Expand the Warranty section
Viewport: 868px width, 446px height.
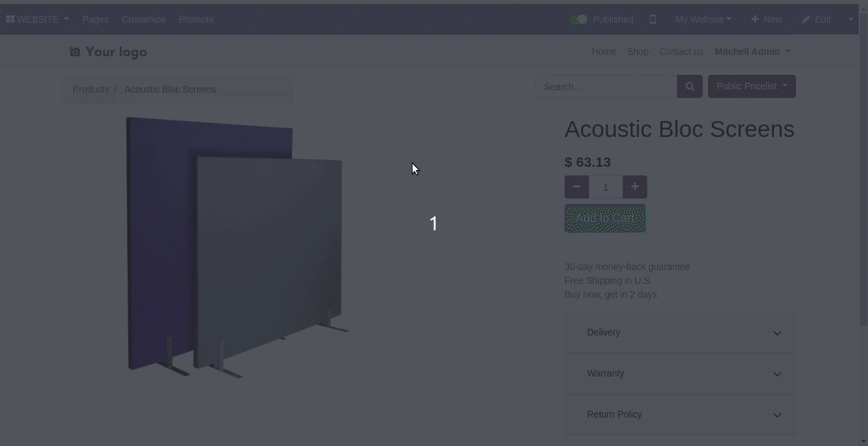coord(680,374)
